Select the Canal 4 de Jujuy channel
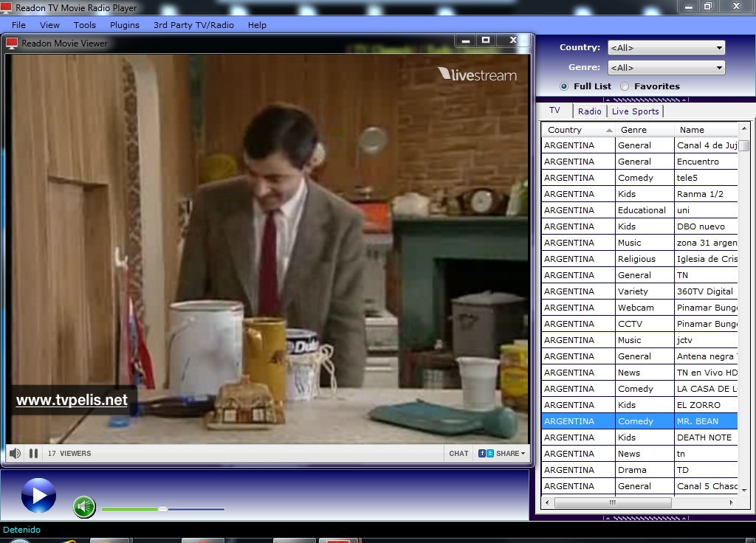Viewport: 756px width, 543px height. (639, 145)
